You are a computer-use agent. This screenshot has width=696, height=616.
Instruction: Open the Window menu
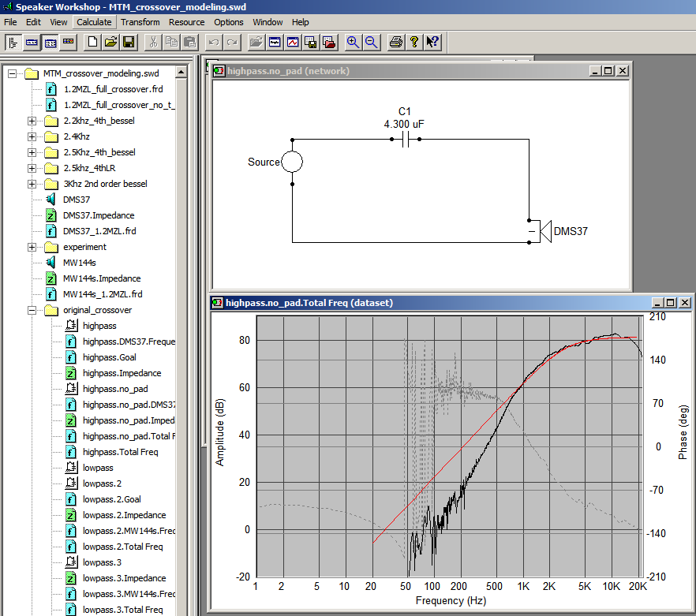(x=268, y=22)
